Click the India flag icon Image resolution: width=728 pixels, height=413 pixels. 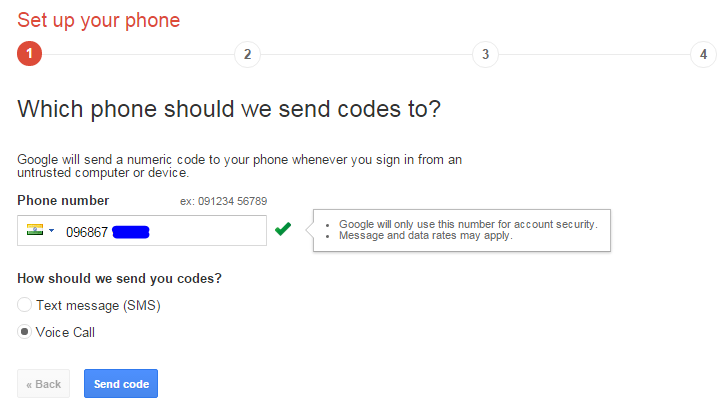[x=36, y=230]
